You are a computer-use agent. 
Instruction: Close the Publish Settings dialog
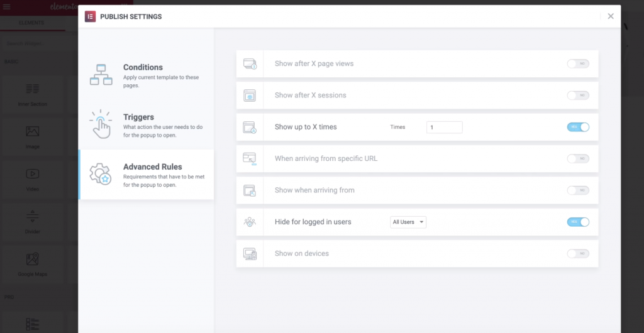[610, 16]
